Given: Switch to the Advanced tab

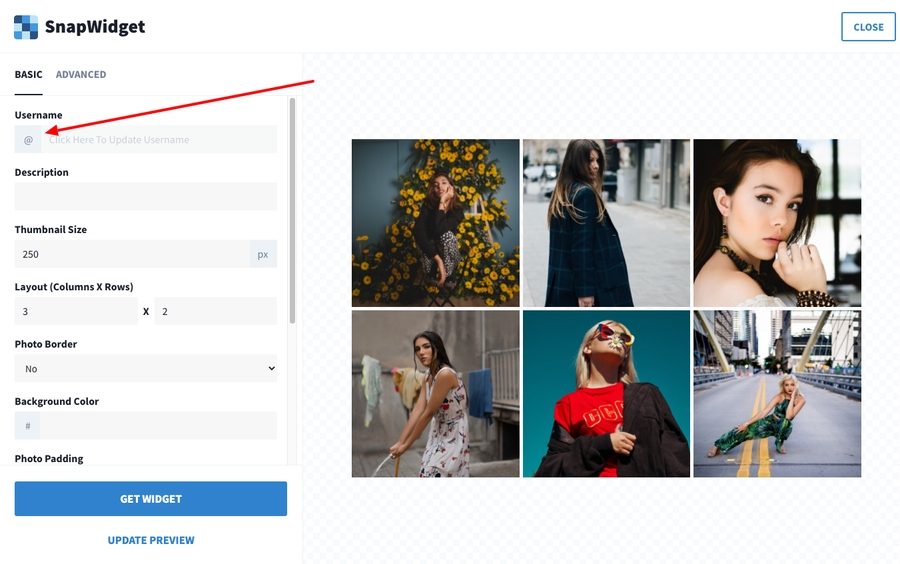Looking at the screenshot, I should (x=81, y=75).
